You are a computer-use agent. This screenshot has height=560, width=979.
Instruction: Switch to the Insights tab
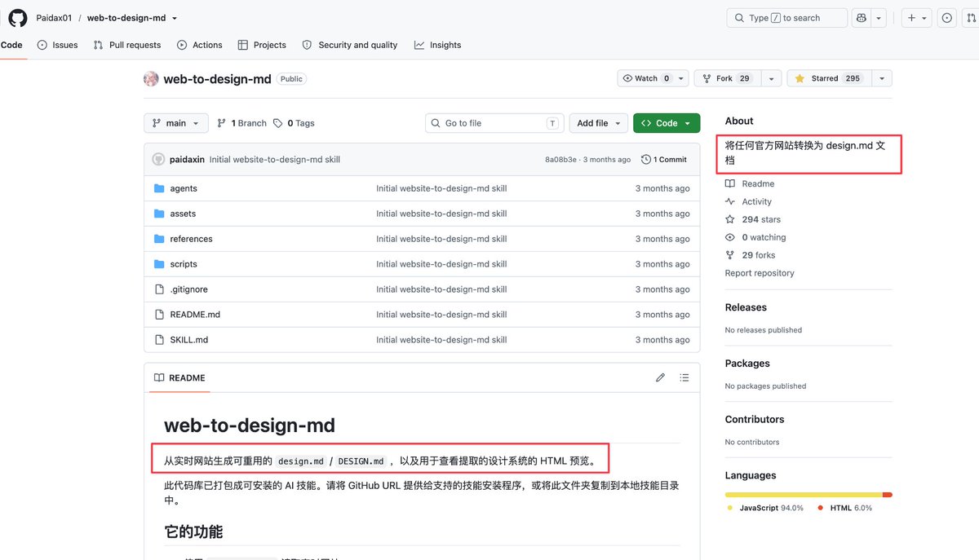[x=437, y=45]
